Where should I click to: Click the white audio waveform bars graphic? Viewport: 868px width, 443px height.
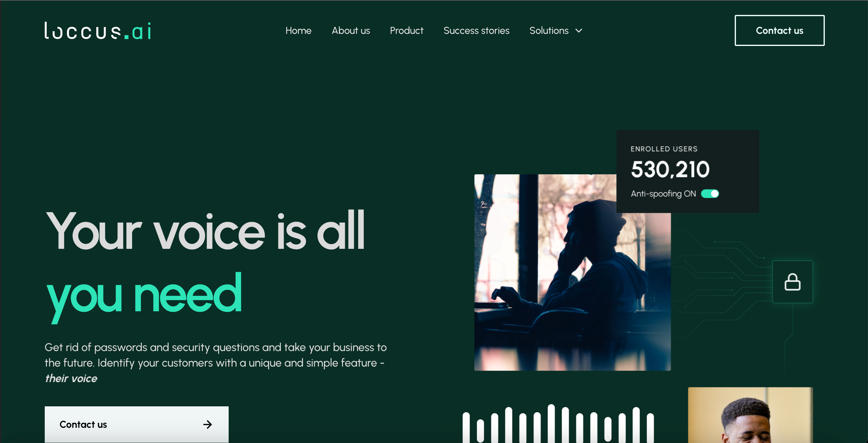558,423
